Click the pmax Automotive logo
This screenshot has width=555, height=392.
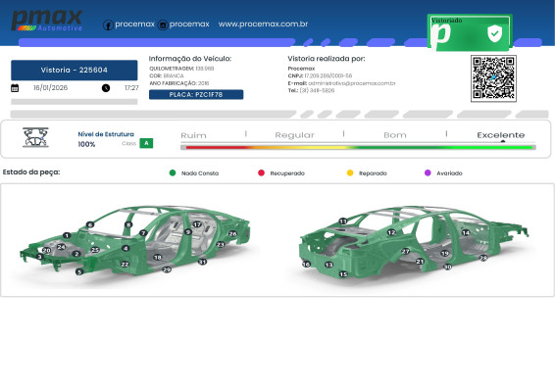pyautogui.click(x=47, y=21)
